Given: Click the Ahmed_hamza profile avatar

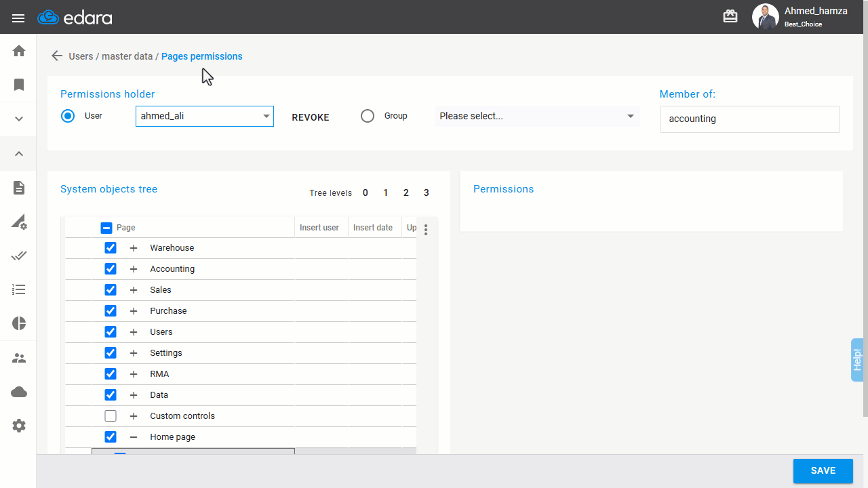Looking at the screenshot, I should (x=765, y=17).
